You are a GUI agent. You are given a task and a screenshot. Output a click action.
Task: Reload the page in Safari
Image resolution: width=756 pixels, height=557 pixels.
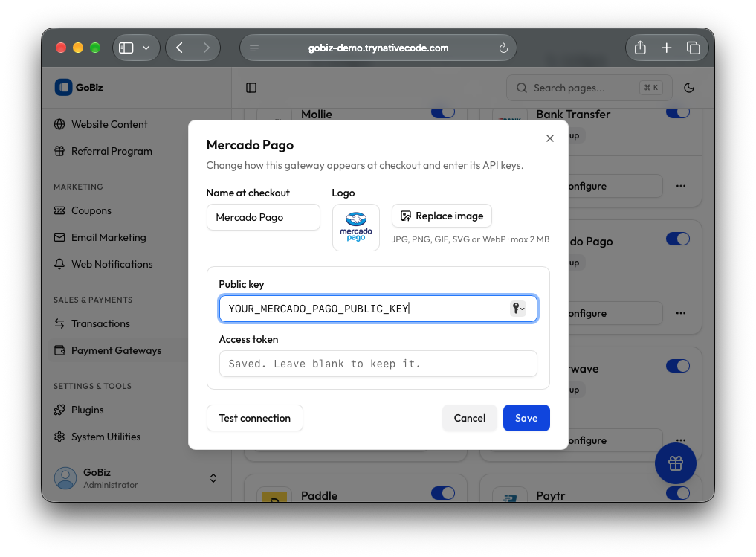[503, 48]
